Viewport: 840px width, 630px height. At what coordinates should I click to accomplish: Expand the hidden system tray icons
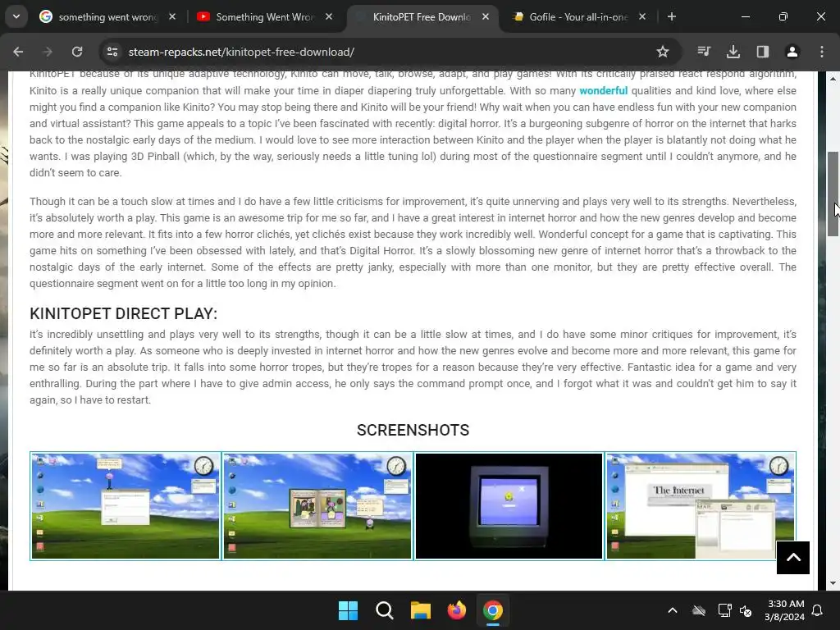[673, 610]
